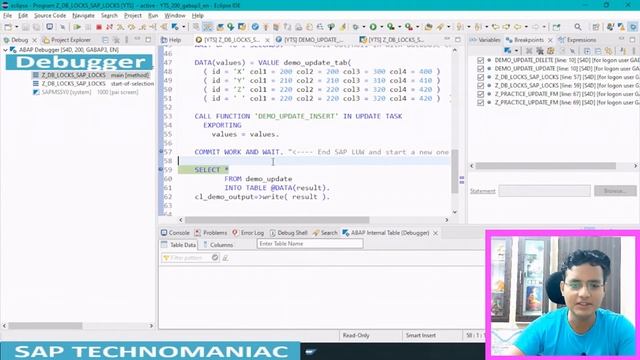Click the red Terminate debug icon
Screen dimensions: 640x360
coord(99,27)
